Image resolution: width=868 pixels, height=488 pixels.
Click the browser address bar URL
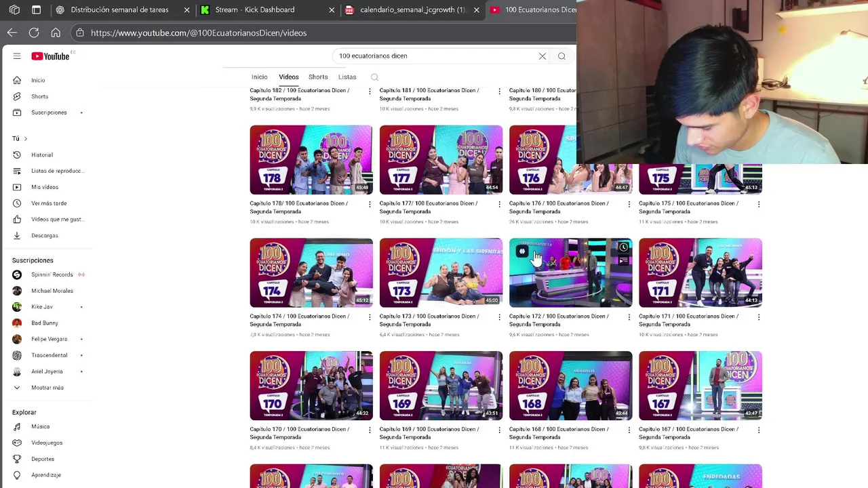(199, 33)
